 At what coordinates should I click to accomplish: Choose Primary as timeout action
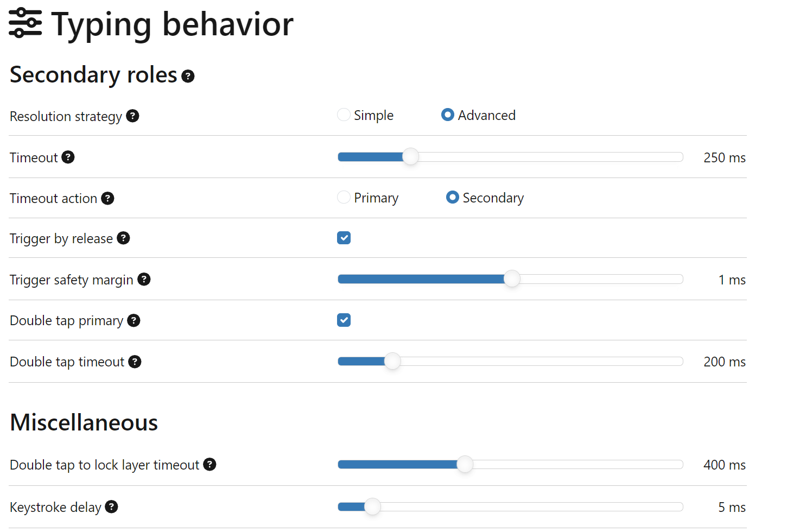click(344, 197)
